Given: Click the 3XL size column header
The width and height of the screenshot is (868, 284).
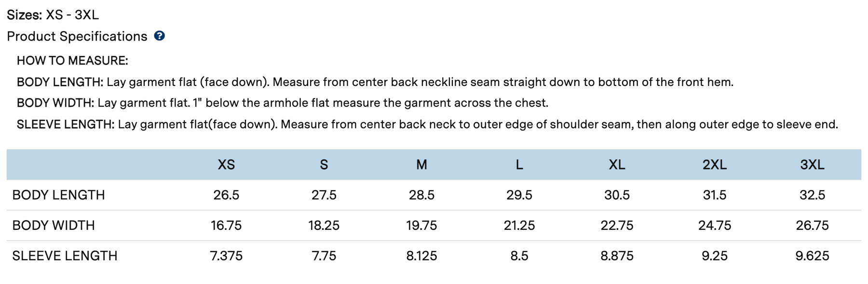Looking at the screenshot, I should coord(812,165).
